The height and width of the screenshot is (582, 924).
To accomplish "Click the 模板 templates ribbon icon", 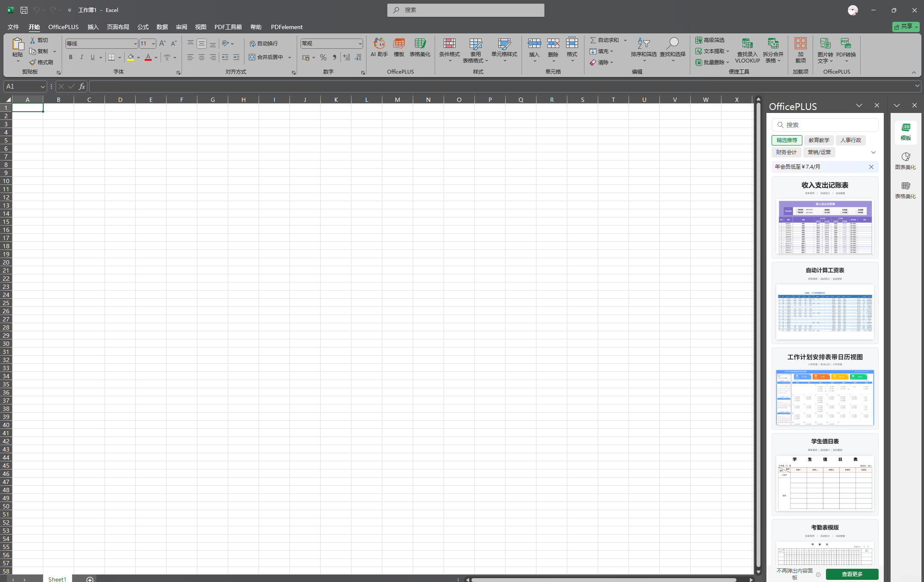I will (x=399, y=47).
